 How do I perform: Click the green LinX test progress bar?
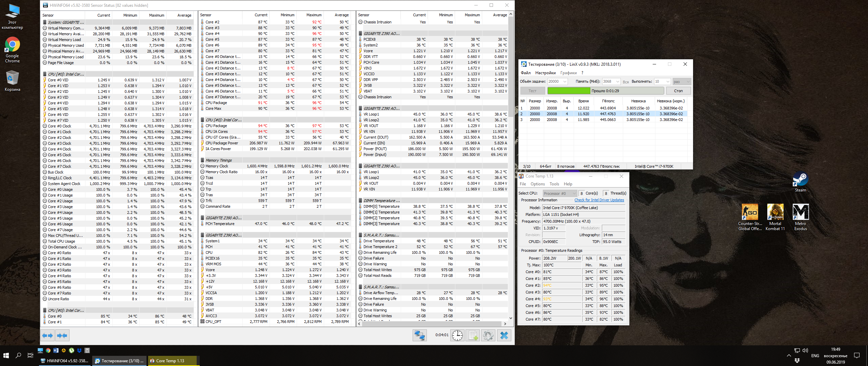[x=569, y=91]
